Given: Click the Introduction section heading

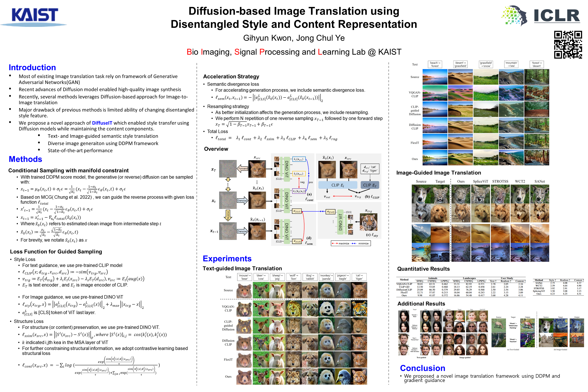Looking at the screenshot, I should (x=32, y=68).
